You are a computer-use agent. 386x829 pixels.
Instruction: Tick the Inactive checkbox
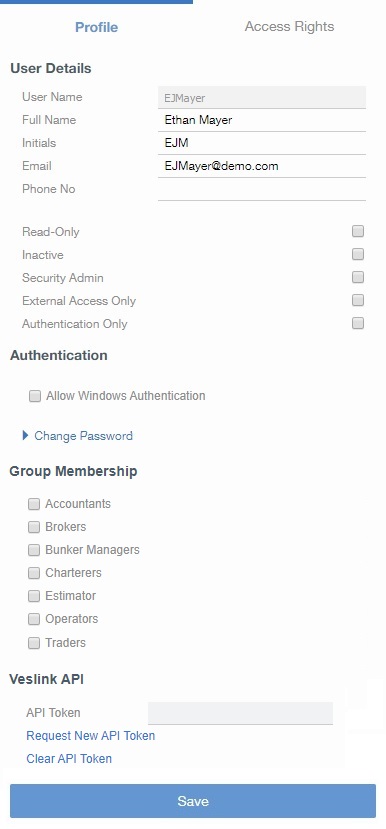click(358, 254)
